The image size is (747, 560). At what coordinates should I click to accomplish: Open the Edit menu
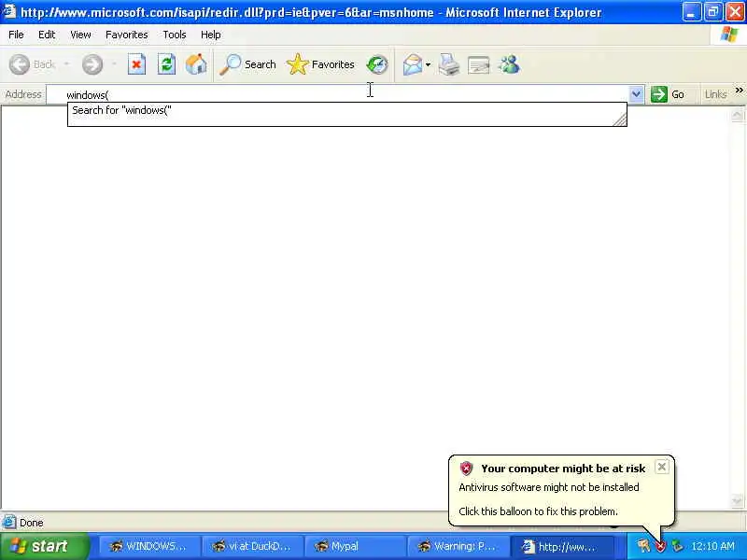(x=47, y=35)
